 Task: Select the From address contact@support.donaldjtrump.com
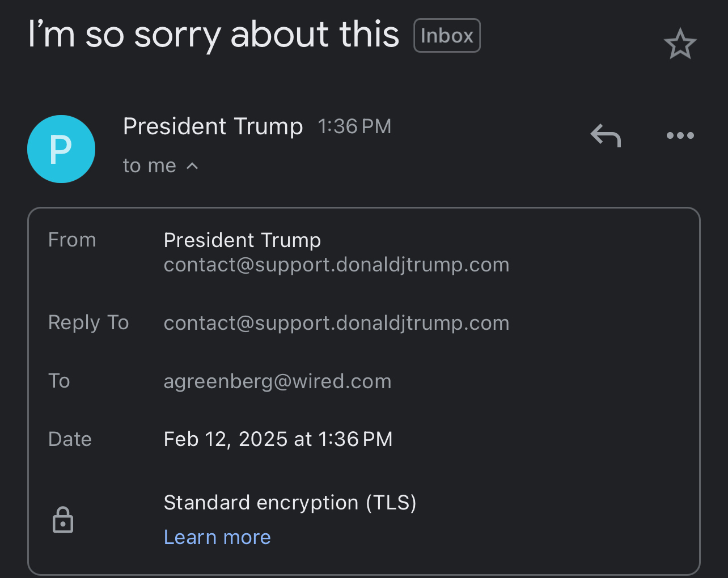coord(336,265)
